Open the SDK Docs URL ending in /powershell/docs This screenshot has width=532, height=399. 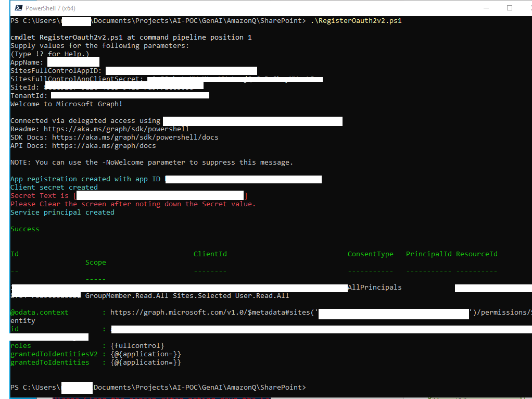point(135,137)
